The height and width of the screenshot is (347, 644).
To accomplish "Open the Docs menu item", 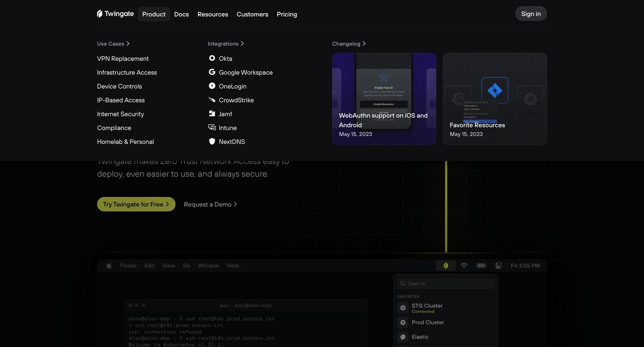I will (181, 14).
